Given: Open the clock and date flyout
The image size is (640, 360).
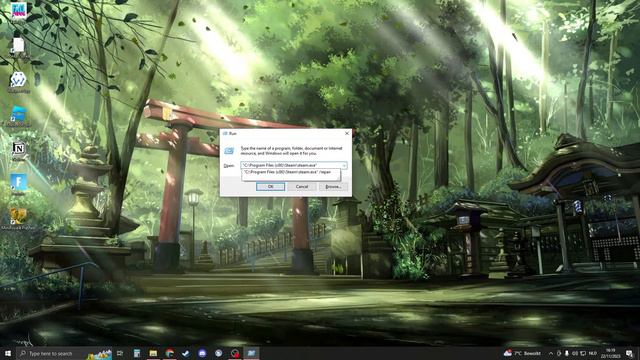Looking at the screenshot, I should (x=611, y=353).
